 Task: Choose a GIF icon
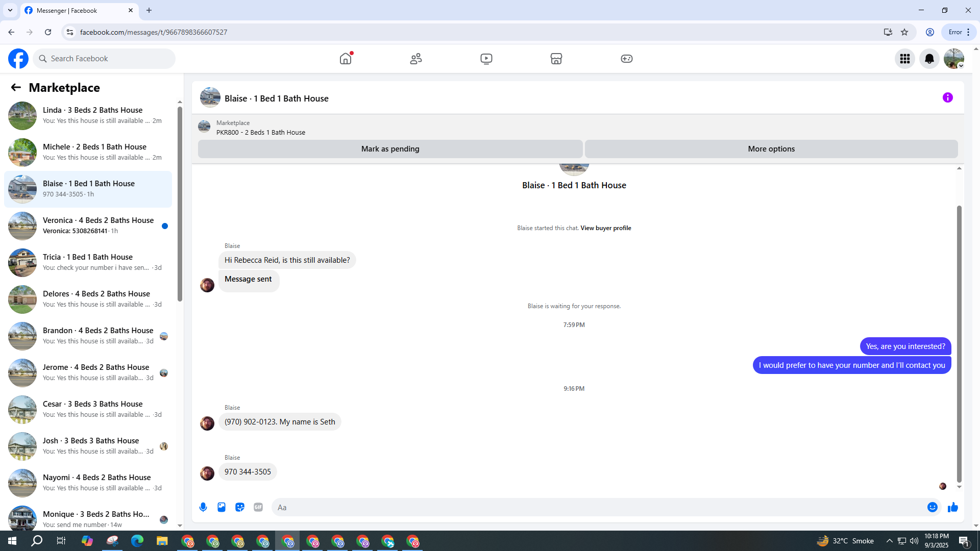coord(258,507)
